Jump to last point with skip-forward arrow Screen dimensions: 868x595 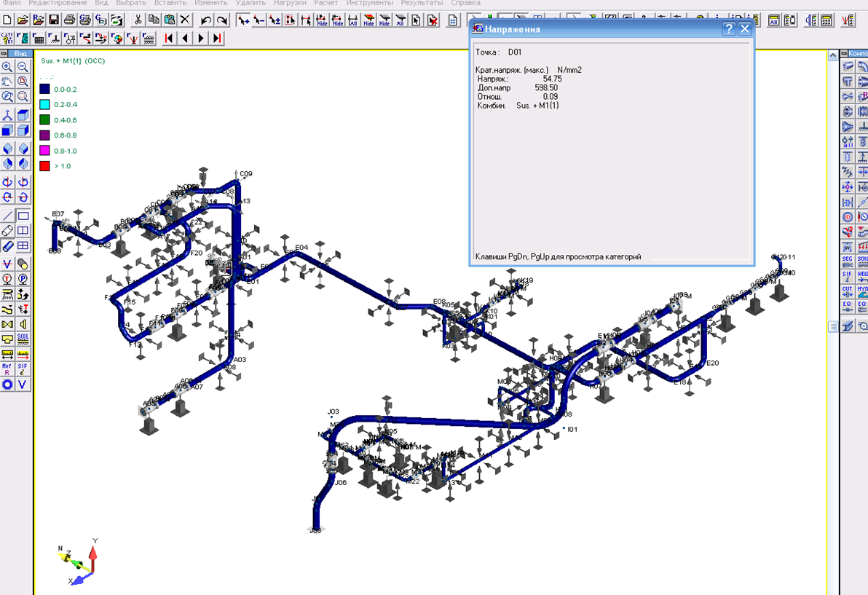pyautogui.click(x=217, y=38)
